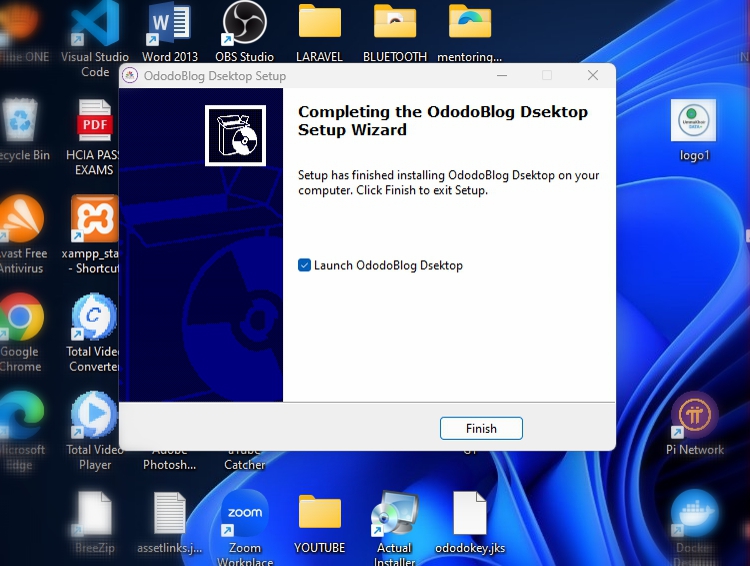Image resolution: width=750 pixels, height=566 pixels.
Task: Close the OdodoBlog Setup window
Action: pyautogui.click(x=593, y=76)
